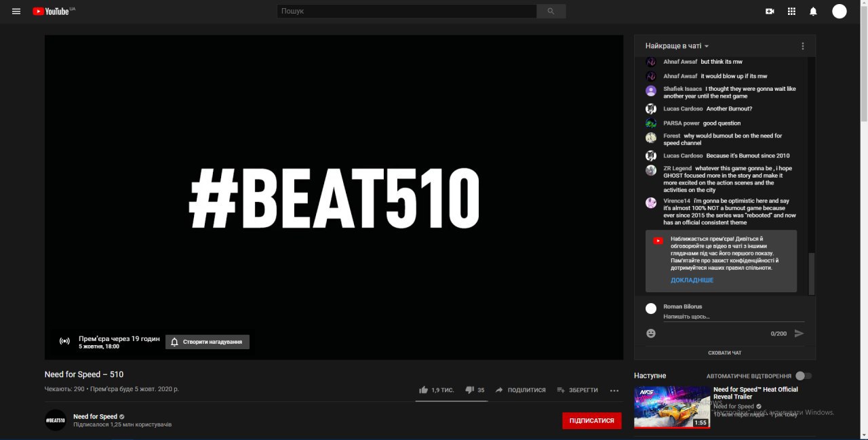Like the video with thumbs up
Screen dimensions: 868x440
(424, 390)
